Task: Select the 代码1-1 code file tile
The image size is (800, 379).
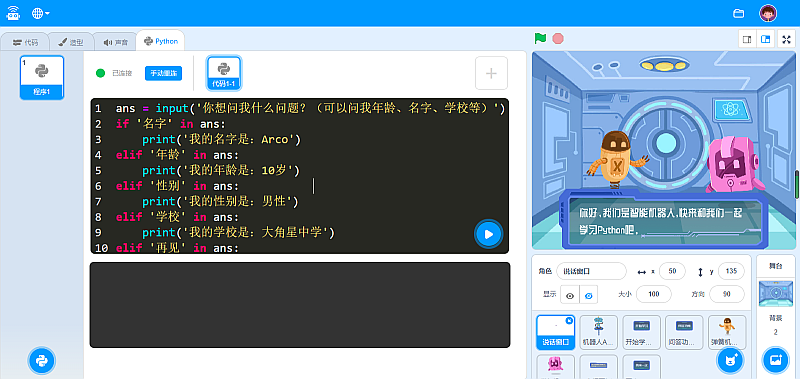Action: tap(223, 73)
